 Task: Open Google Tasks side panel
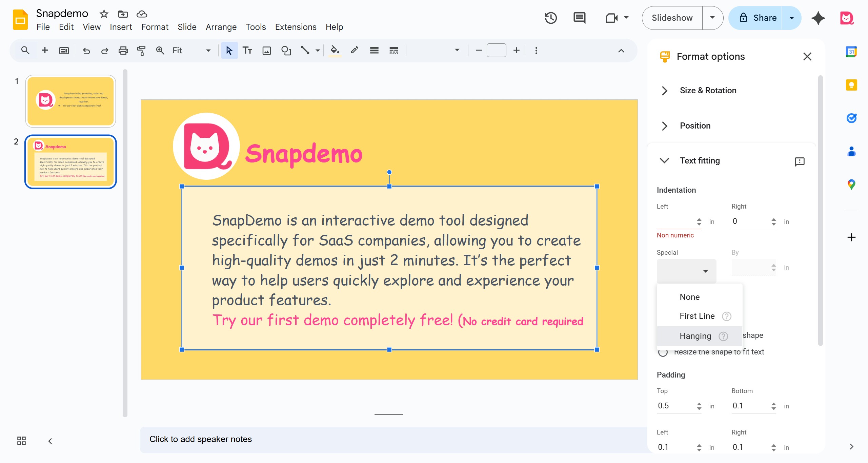[x=851, y=118]
